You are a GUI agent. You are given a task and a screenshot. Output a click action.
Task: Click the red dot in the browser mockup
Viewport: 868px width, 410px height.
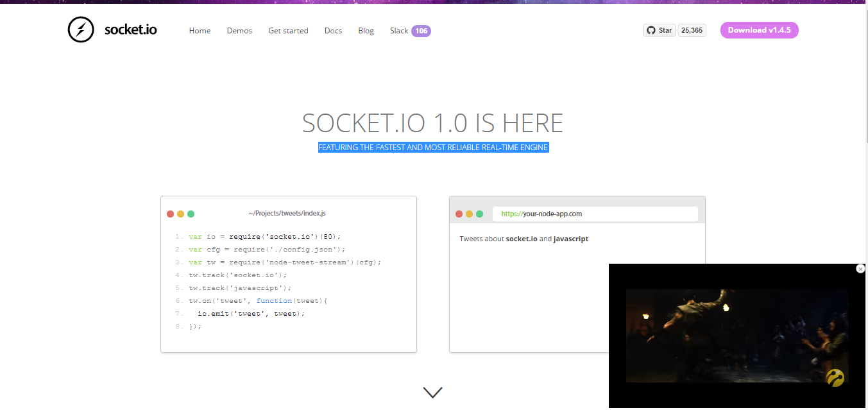(x=459, y=214)
